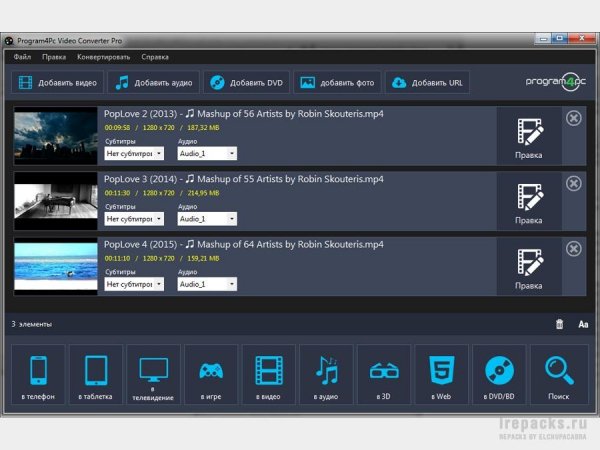This screenshot has height=450, width=600.
Task: Select PopLove 4 ocean thumbnail
Action: pos(56,267)
